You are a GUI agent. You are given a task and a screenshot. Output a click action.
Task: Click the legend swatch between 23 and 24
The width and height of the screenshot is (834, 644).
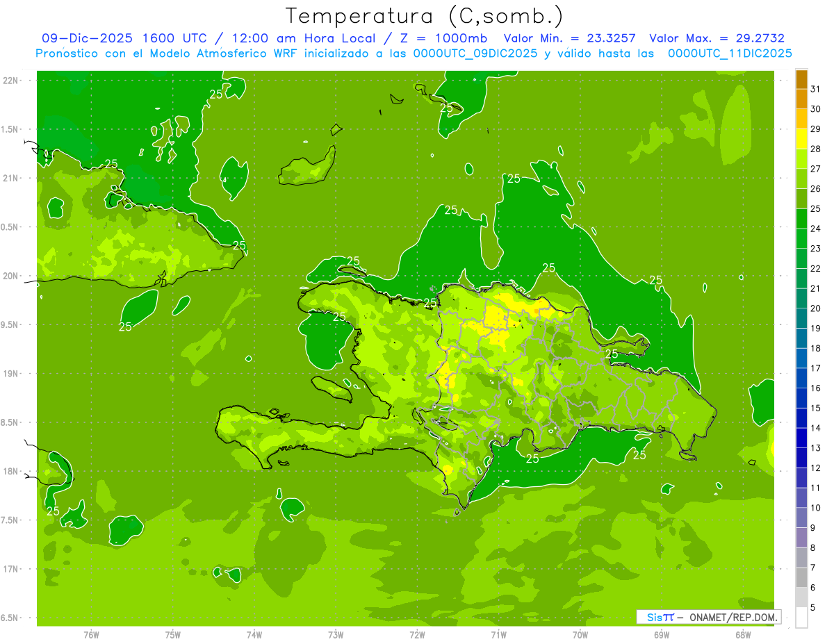pyautogui.click(x=801, y=238)
